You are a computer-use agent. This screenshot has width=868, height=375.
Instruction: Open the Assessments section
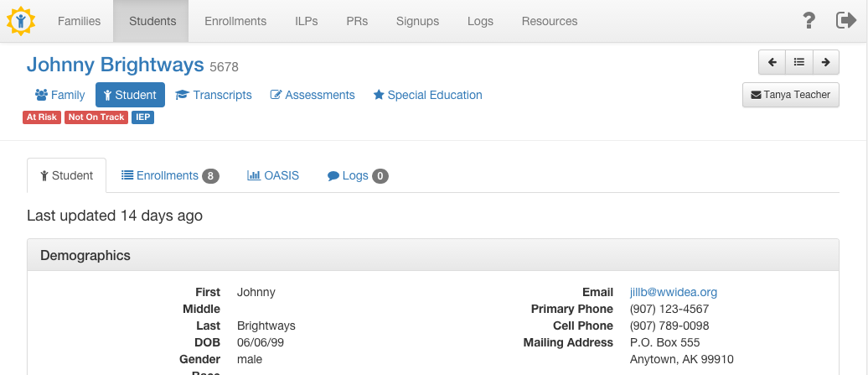pyautogui.click(x=313, y=95)
